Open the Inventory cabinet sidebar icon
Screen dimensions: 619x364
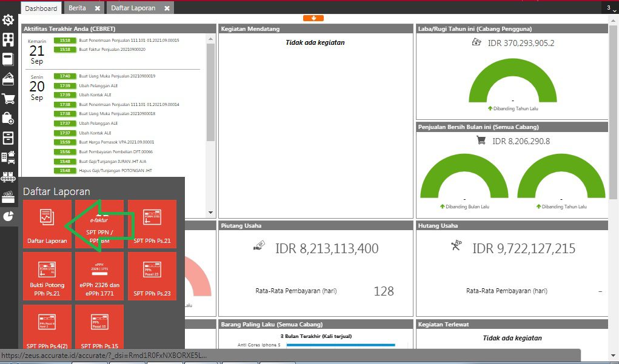click(8, 137)
